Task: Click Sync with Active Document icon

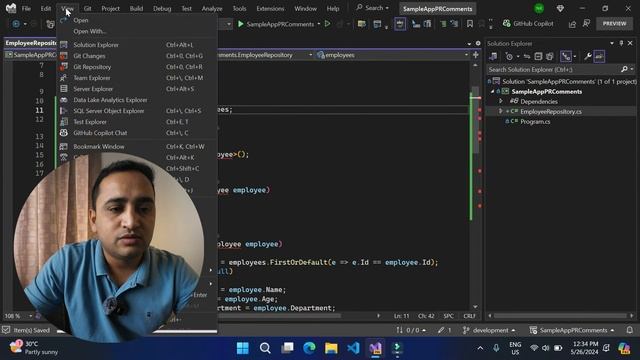Action: point(527,56)
